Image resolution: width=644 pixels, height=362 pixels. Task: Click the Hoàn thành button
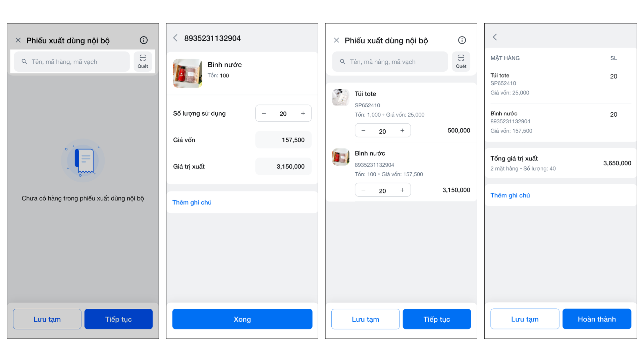tap(597, 319)
